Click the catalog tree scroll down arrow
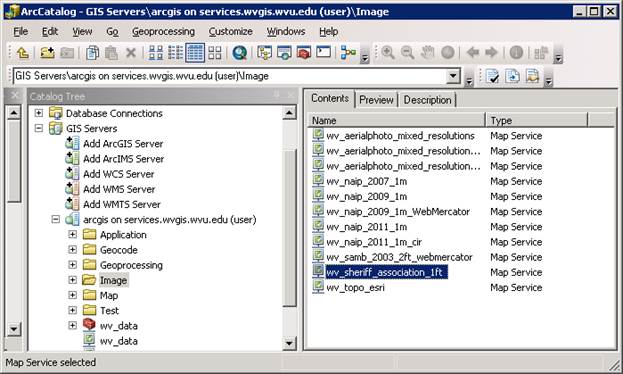The image size is (623, 374). tap(289, 343)
